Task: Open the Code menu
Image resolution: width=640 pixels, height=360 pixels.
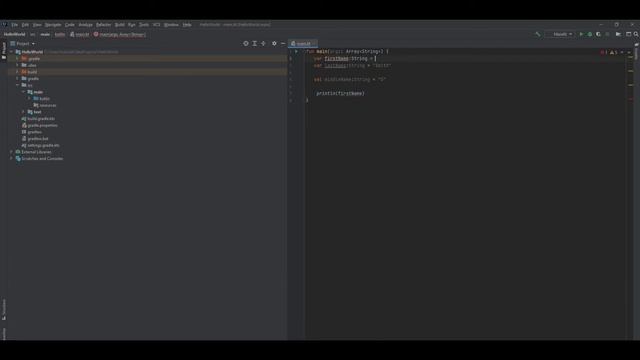Action: coord(70,25)
